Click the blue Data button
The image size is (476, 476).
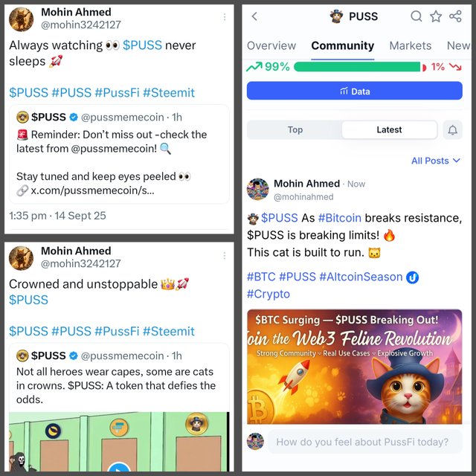coord(355,91)
